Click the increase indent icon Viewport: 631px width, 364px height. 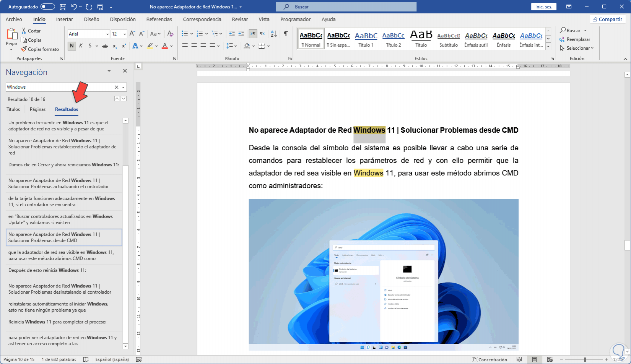[x=241, y=34]
